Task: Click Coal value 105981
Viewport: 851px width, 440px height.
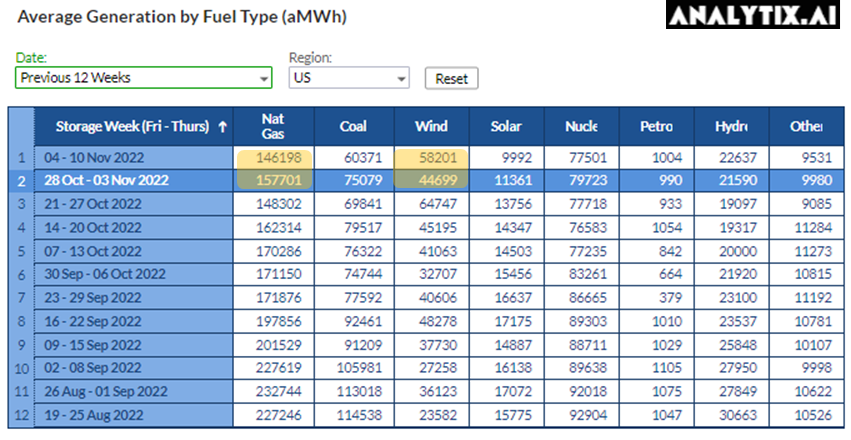Action: pyautogui.click(x=359, y=368)
